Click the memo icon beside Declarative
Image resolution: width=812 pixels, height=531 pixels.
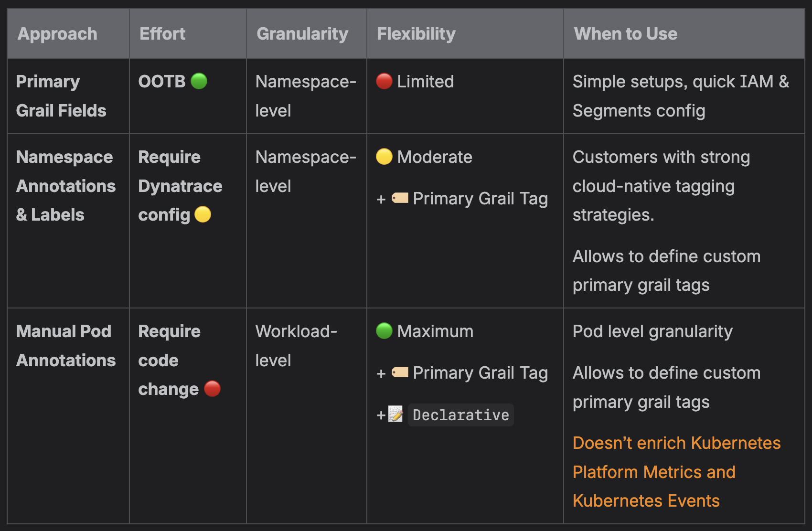[395, 414]
